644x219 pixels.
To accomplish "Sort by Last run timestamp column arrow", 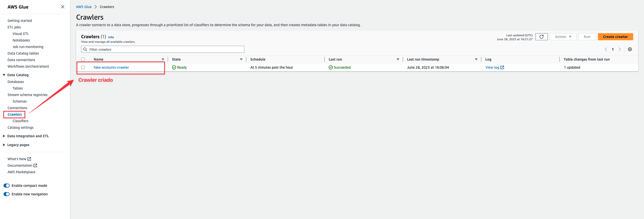I will click(476, 59).
